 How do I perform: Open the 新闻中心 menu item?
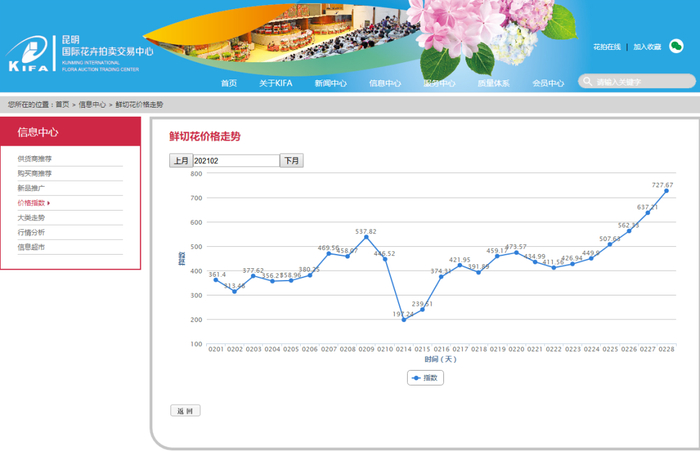330,83
